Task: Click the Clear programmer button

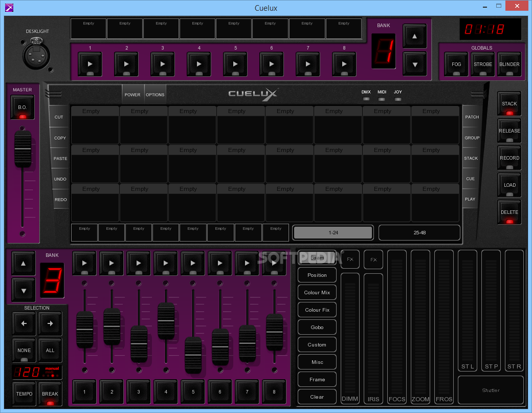Action: coord(317,397)
